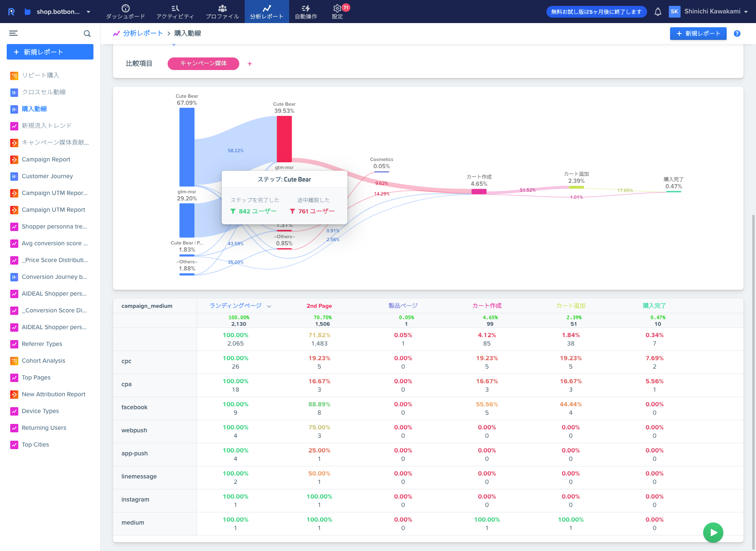Open the Returning Users report
Screen dimensions: 756x551
click(44, 428)
